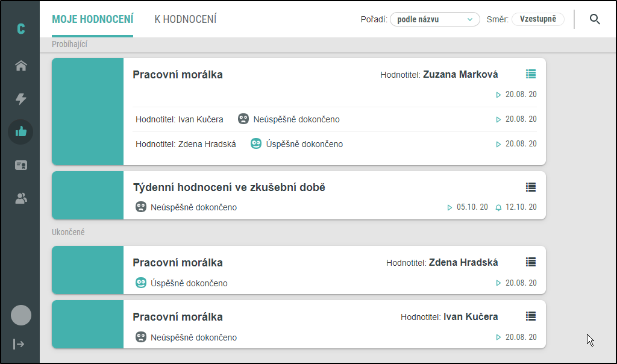Click happy face on finished Zdena Hradská card
The height and width of the screenshot is (364, 617).
click(141, 283)
